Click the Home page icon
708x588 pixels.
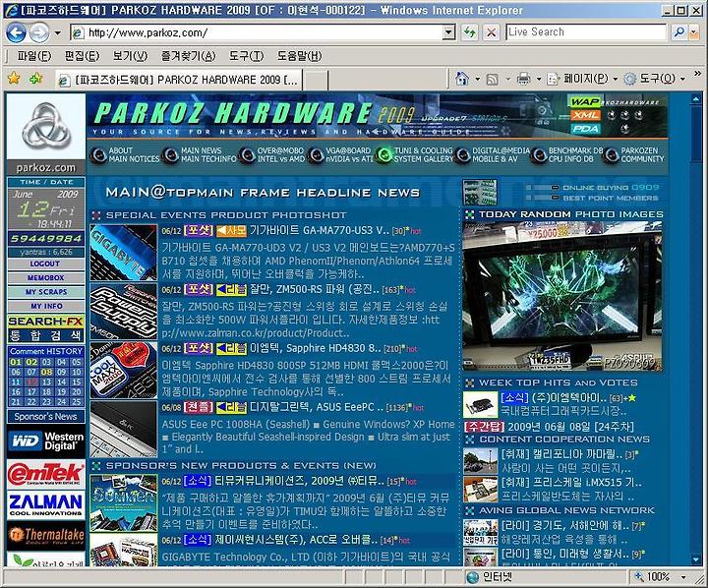(x=462, y=79)
